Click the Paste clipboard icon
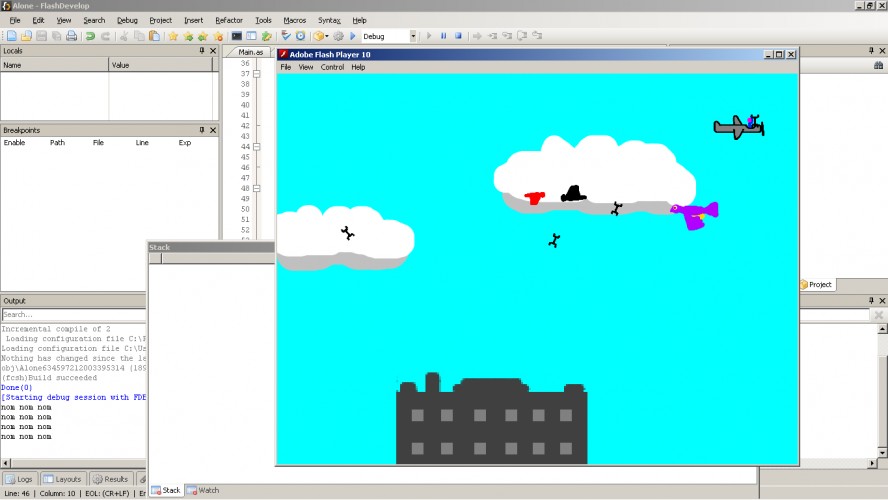The image size is (888, 500). point(154,36)
